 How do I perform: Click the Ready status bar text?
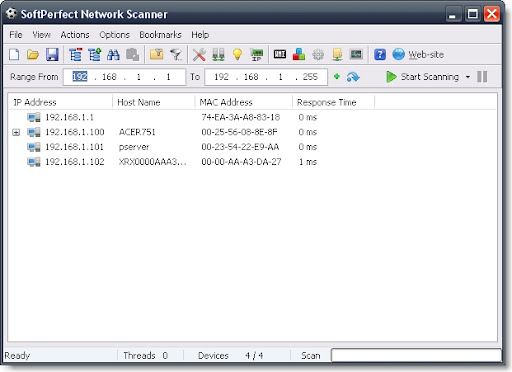click(17, 356)
